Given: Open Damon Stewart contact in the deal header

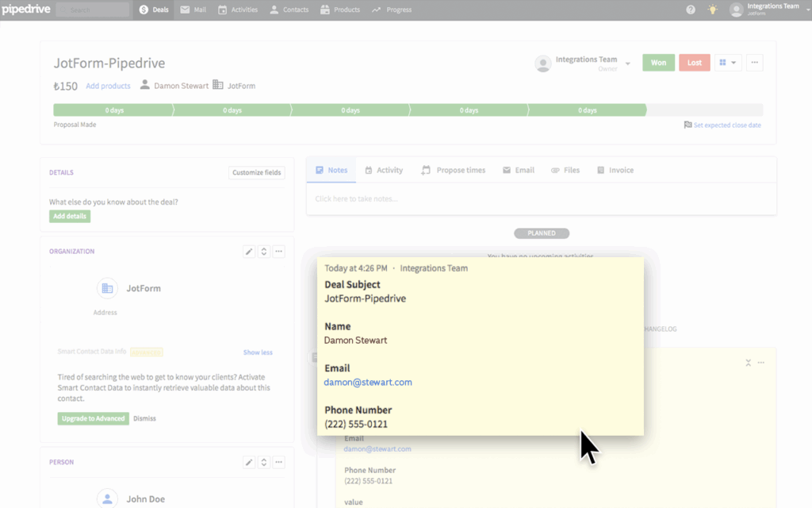Looking at the screenshot, I should (x=182, y=86).
